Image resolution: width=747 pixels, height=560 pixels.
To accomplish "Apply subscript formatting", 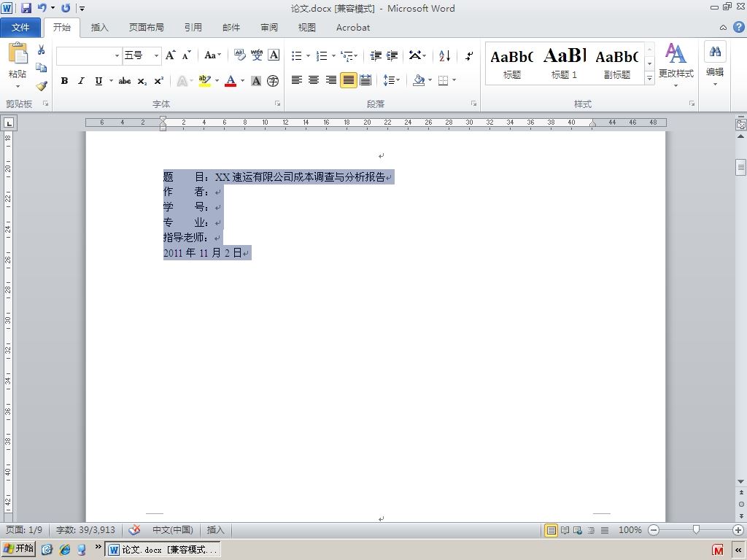I will coord(142,81).
